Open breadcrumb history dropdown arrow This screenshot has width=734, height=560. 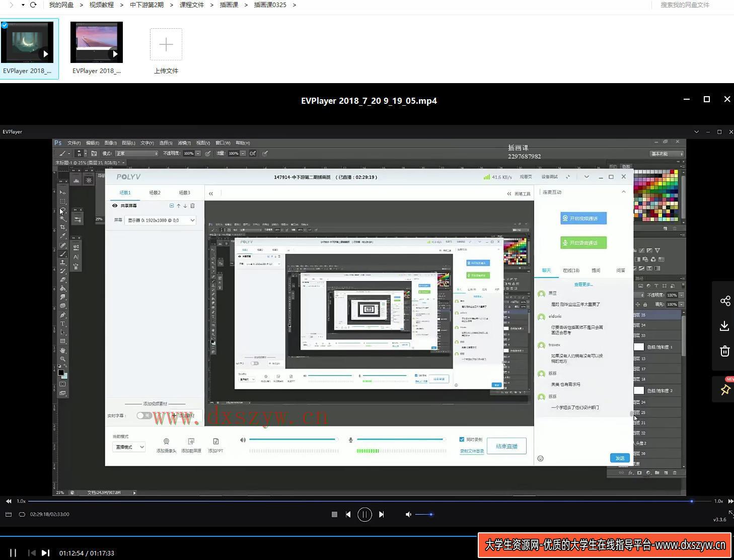(x=23, y=5)
